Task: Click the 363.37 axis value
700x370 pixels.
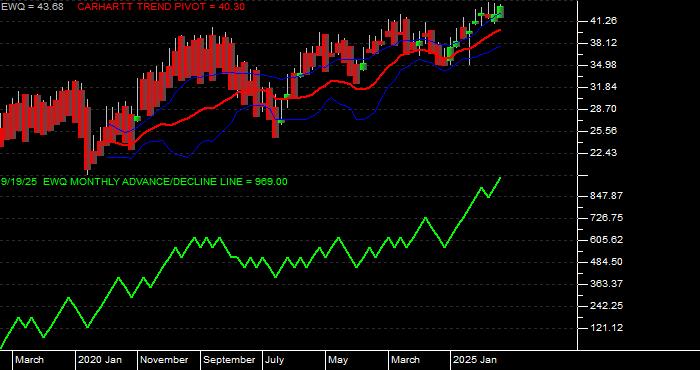Action: [x=606, y=284]
